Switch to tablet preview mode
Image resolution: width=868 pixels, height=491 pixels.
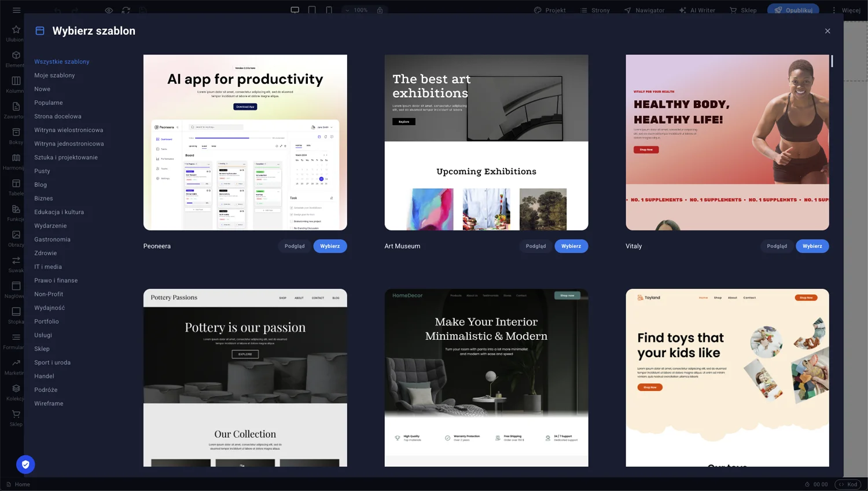(312, 10)
